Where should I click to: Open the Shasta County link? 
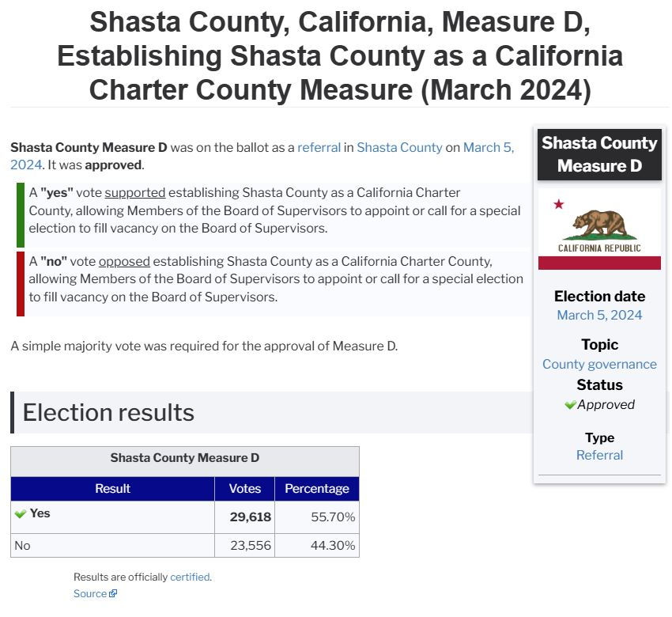pos(399,147)
